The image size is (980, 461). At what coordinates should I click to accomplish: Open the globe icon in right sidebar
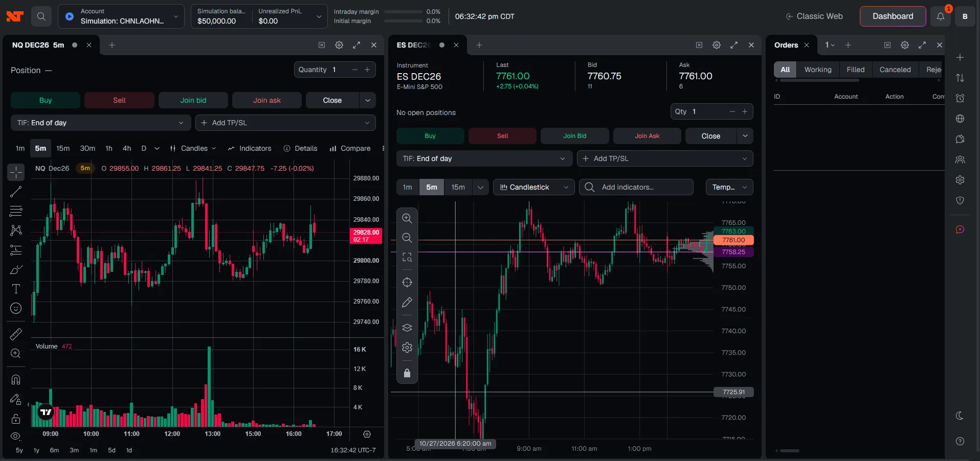click(x=960, y=119)
